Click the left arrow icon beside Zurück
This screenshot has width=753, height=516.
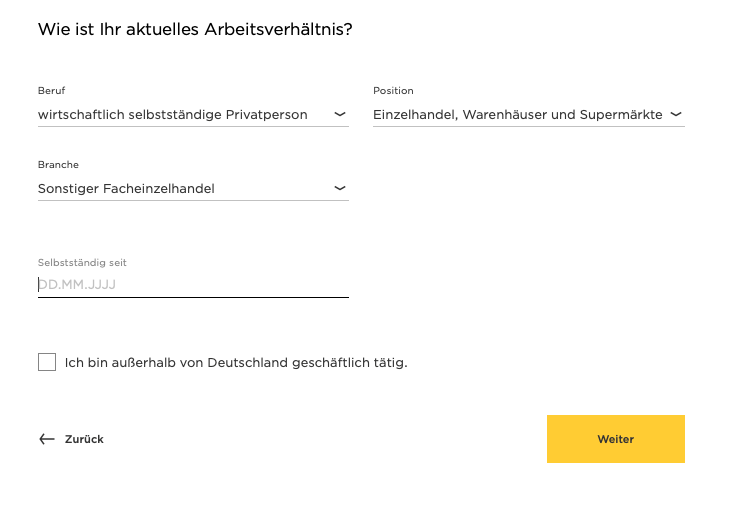[x=47, y=439]
